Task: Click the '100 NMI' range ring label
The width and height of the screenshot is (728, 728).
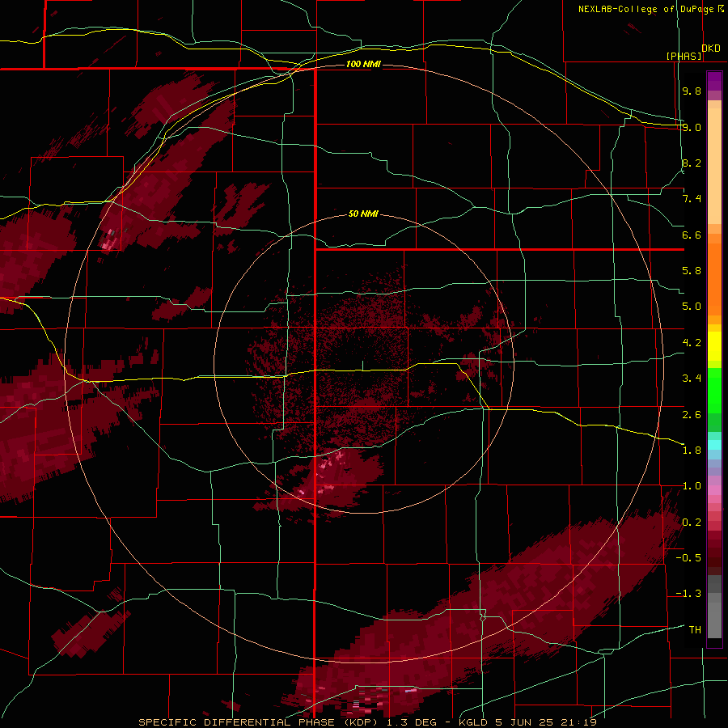Action: pos(363,64)
